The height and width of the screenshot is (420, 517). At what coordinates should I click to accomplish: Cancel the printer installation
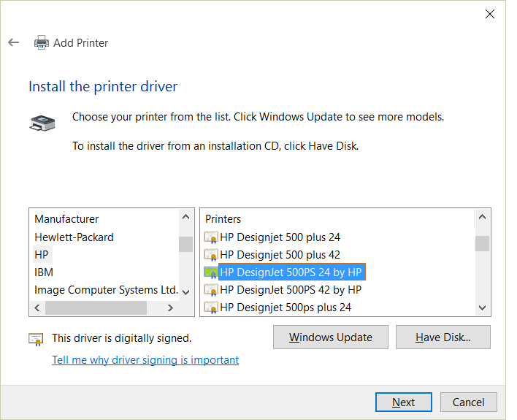click(x=469, y=402)
